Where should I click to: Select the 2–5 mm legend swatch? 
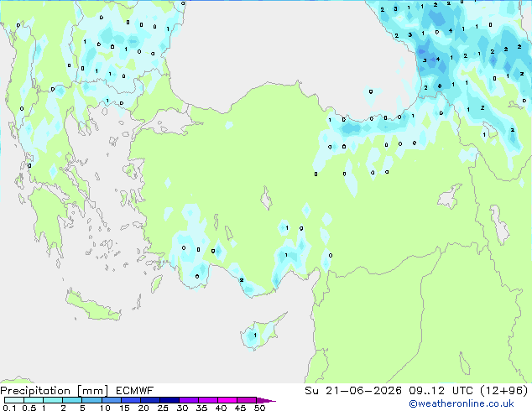pos(72,400)
